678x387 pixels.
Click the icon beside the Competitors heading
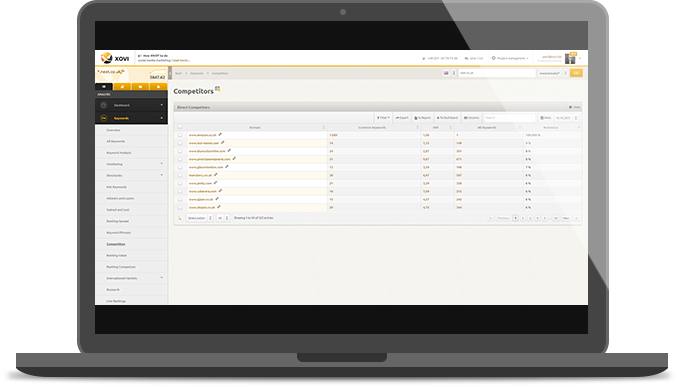[x=217, y=89]
